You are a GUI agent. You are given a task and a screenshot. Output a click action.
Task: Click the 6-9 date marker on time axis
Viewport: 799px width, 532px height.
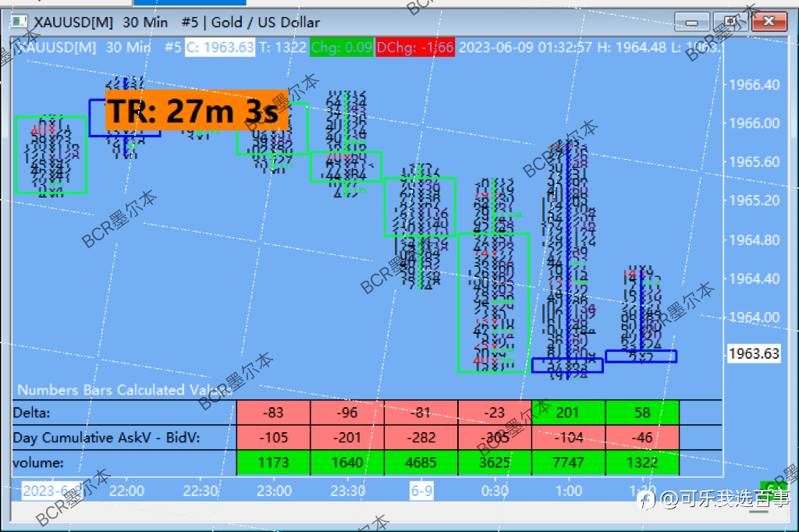421,491
